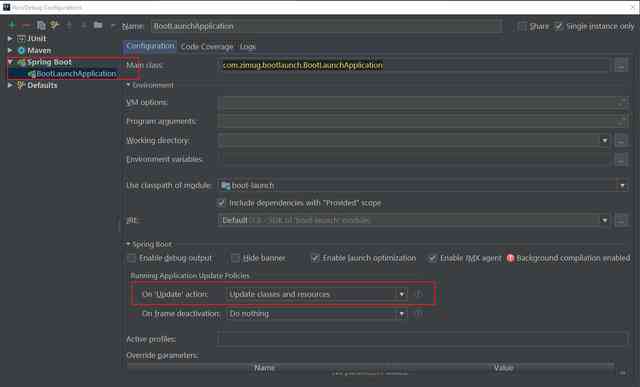
Task: Click the Background compilation enabled text
Action: click(x=573, y=258)
